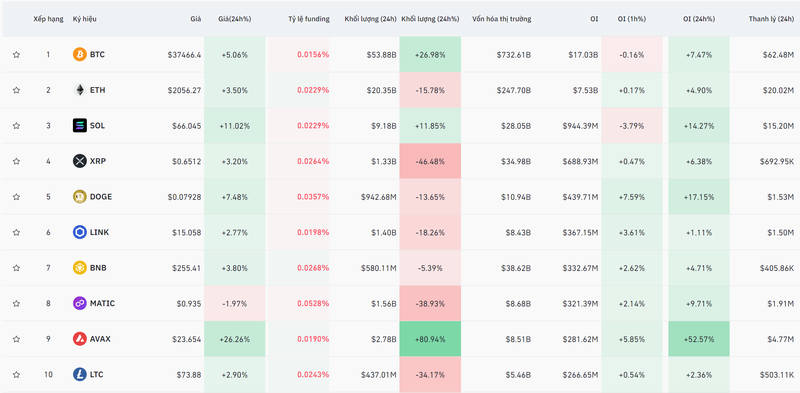
Task: Click the XRP coin icon
Action: coord(80,161)
